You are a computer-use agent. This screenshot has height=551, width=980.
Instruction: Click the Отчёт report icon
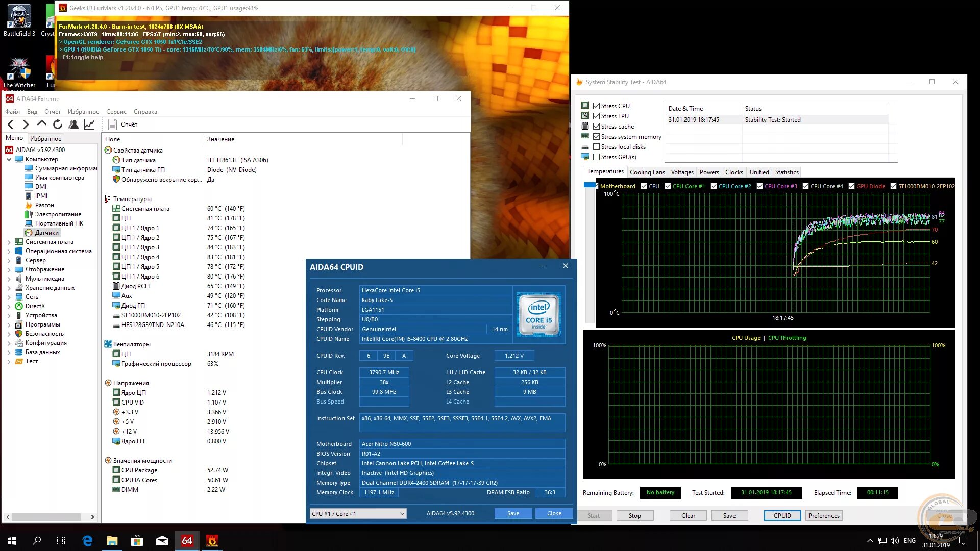tap(113, 124)
